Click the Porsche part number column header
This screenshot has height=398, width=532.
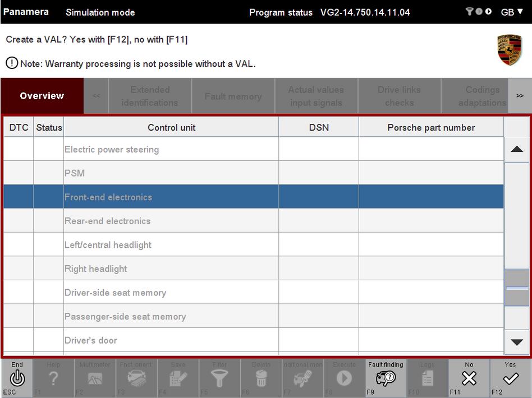pos(431,127)
